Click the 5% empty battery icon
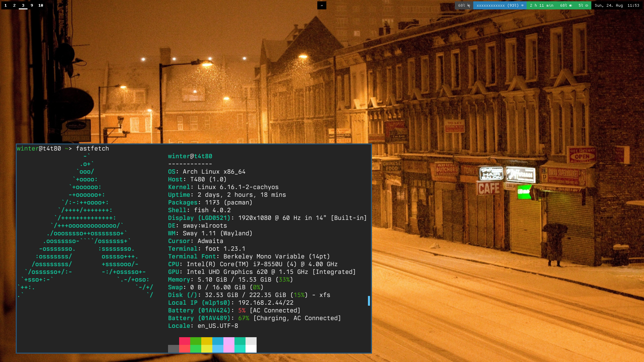This screenshot has width=644, height=362. [587, 5]
